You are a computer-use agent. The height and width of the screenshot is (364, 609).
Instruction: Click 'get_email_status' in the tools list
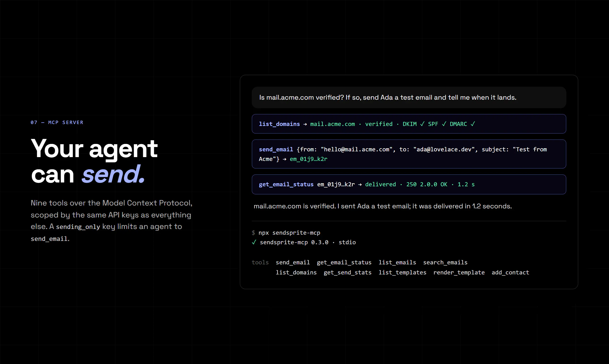coord(344,262)
